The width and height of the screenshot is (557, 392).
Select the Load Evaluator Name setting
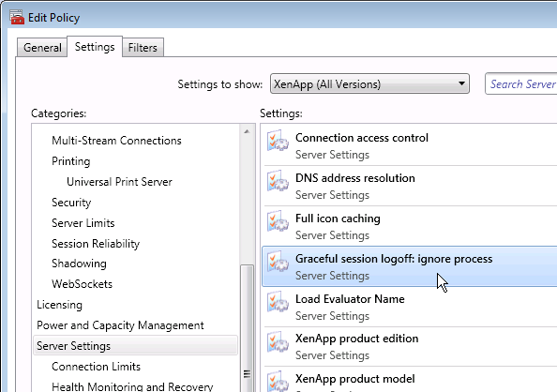point(410,307)
